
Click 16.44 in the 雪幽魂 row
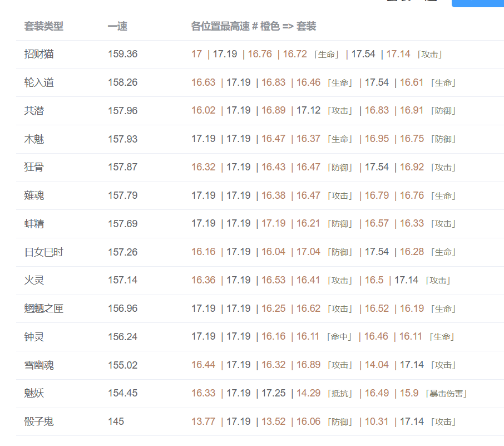[204, 365]
